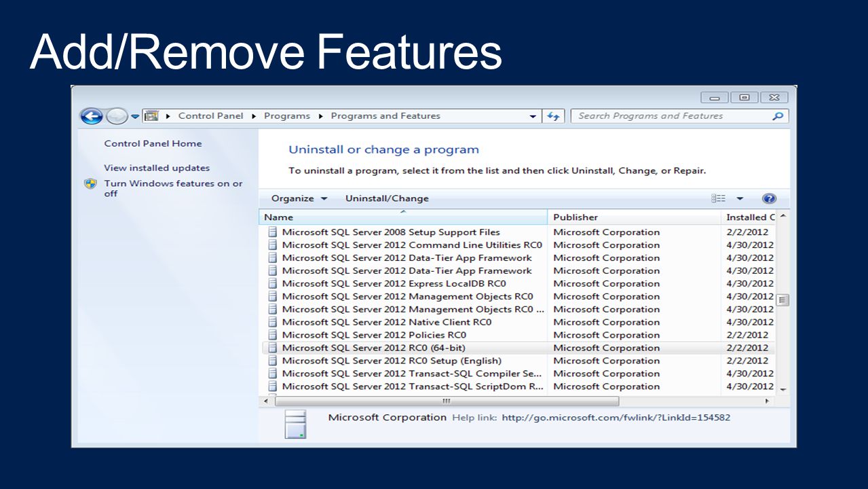This screenshot has width=868, height=489.
Task: Select Programs breadcrumb in address bar
Action: point(287,116)
